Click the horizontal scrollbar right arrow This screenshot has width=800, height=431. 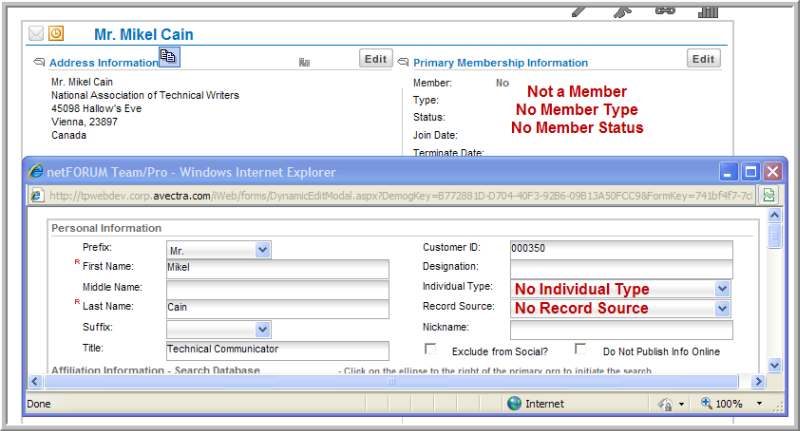[x=758, y=381]
